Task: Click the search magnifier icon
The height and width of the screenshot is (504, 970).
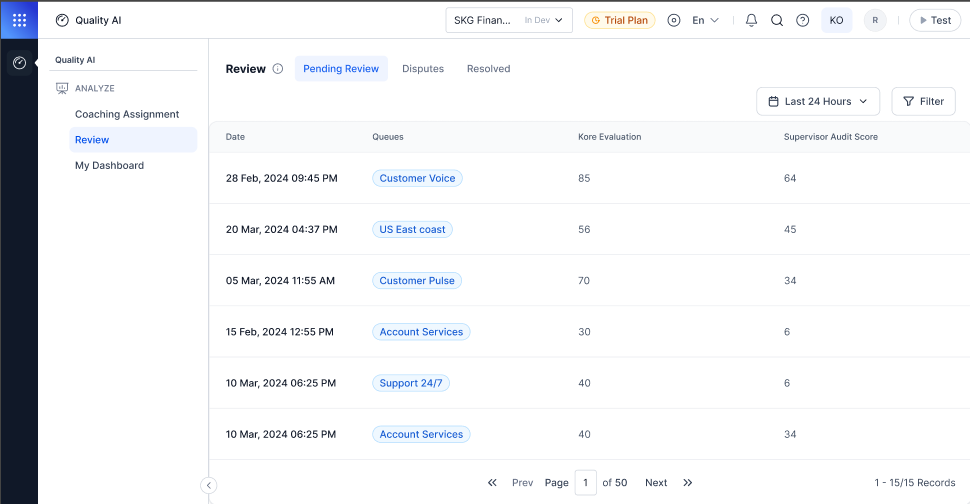Action: pyautogui.click(x=777, y=20)
